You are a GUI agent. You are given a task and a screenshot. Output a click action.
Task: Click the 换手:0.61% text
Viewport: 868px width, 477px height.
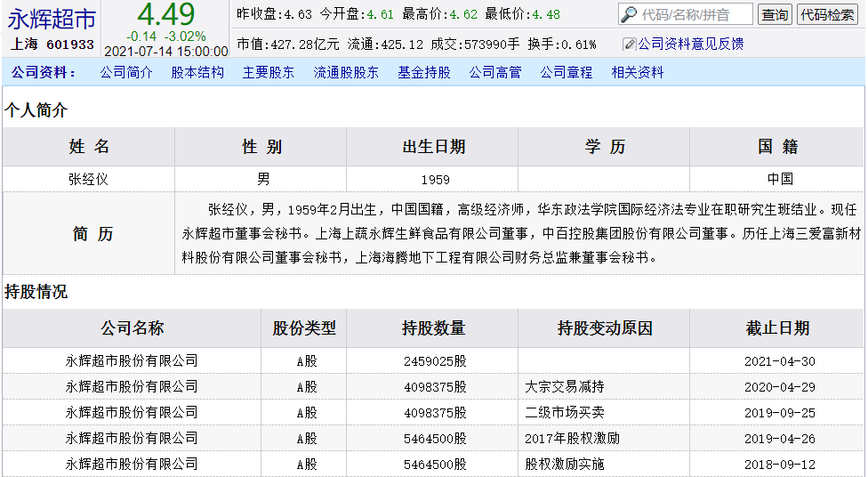[x=562, y=44]
